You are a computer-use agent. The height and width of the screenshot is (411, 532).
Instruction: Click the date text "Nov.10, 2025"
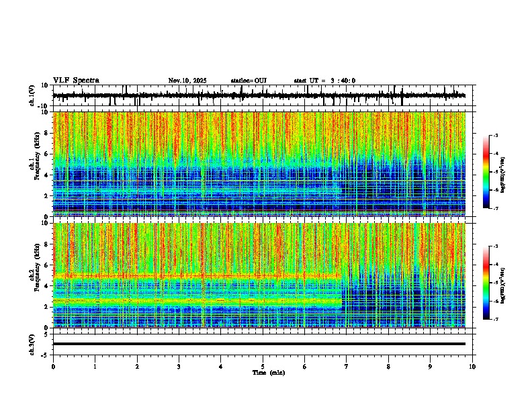[x=187, y=81]
